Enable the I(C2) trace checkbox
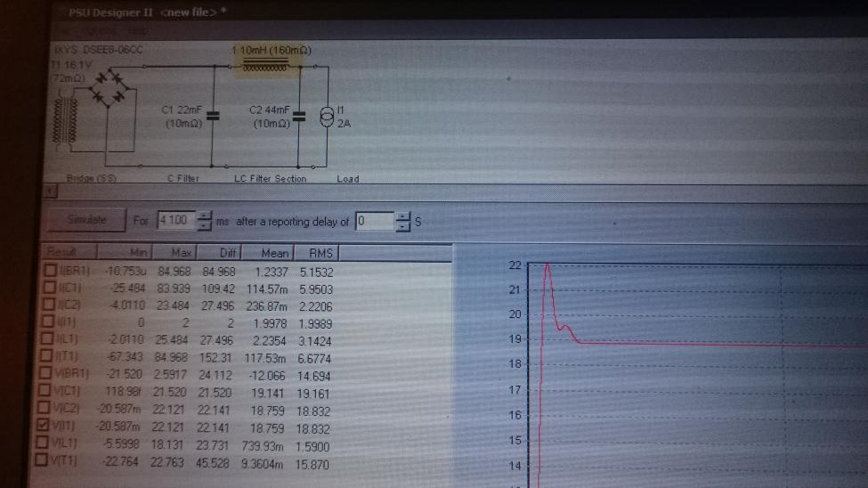The image size is (868, 488). pyautogui.click(x=49, y=305)
